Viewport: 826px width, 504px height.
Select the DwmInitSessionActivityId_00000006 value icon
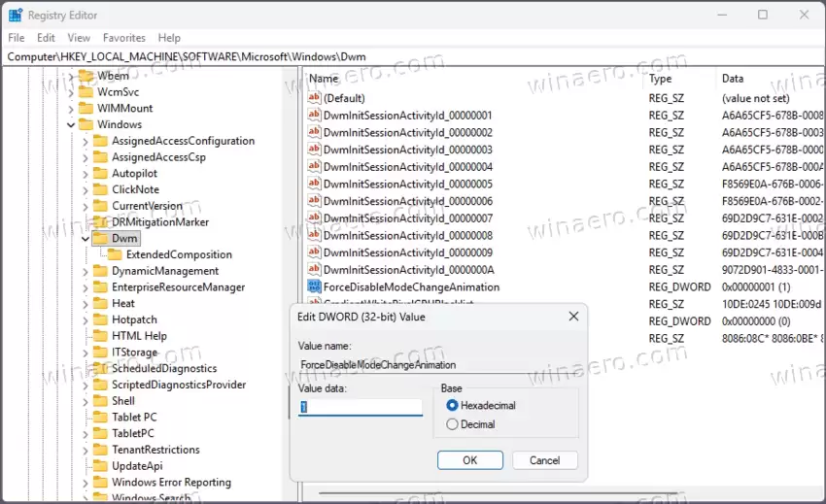314,201
